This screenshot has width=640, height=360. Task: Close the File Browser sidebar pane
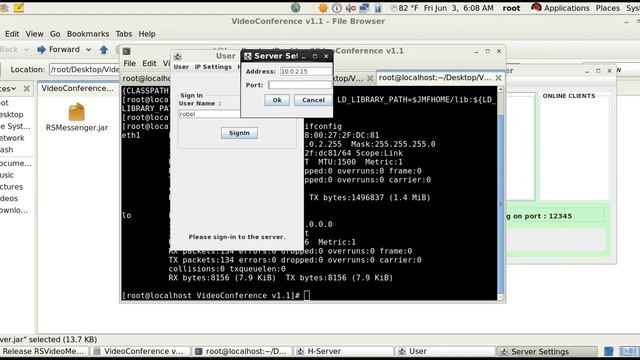27,88
